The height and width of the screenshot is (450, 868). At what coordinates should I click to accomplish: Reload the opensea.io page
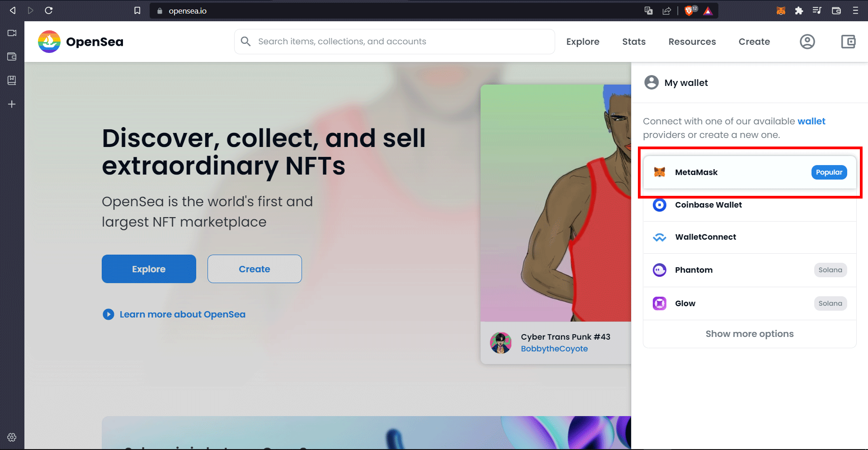tap(49, 10)
